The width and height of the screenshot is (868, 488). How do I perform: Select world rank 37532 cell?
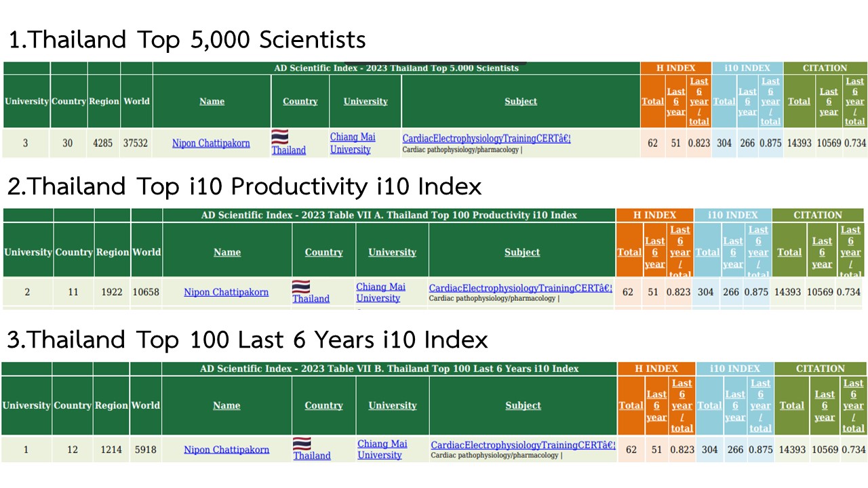tap(136, 143)
